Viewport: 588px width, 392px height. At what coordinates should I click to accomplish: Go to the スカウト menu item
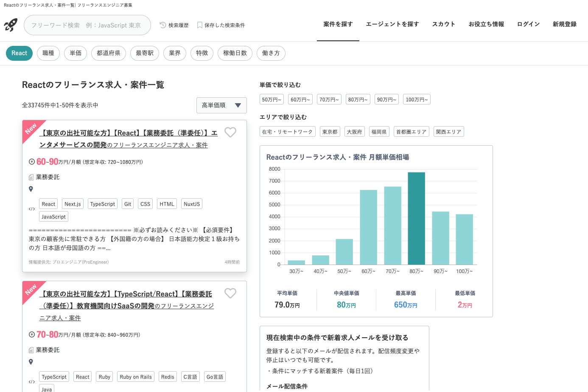(x=443, y=24)
